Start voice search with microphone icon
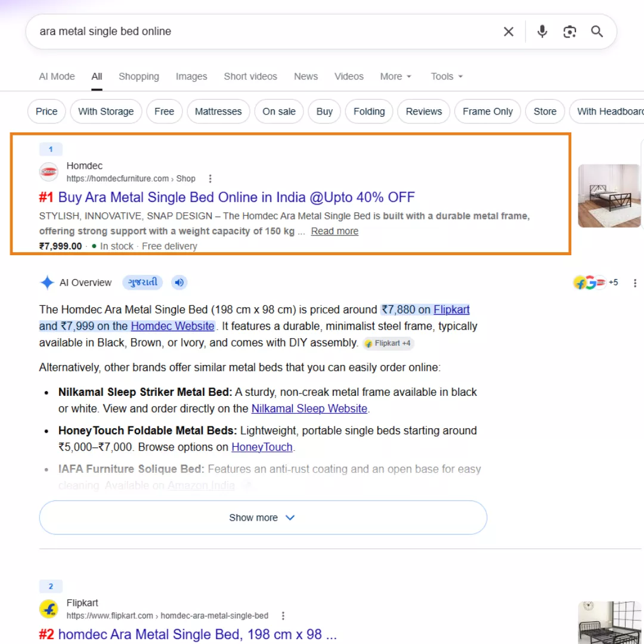 (542, 32)
